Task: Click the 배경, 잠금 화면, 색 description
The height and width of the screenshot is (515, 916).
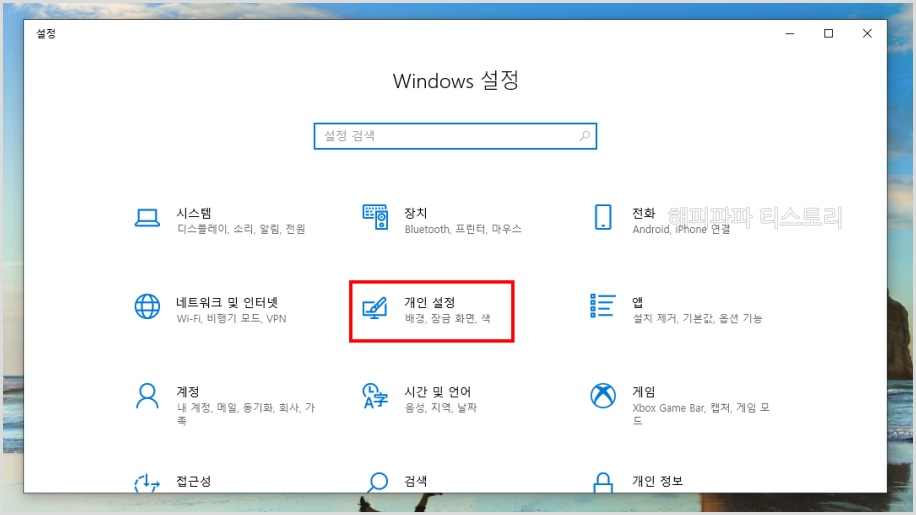Action: click(x=448, y=319)
